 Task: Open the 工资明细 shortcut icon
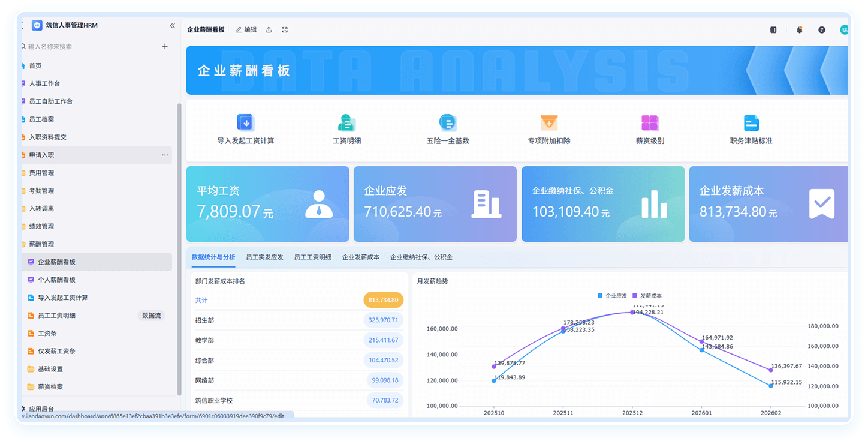[x=346, y=122]
